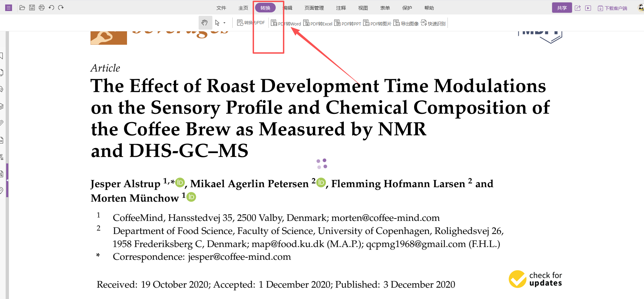Open the purple application menu icon
Screen dimensions: 644x299
tap(9, 8)
